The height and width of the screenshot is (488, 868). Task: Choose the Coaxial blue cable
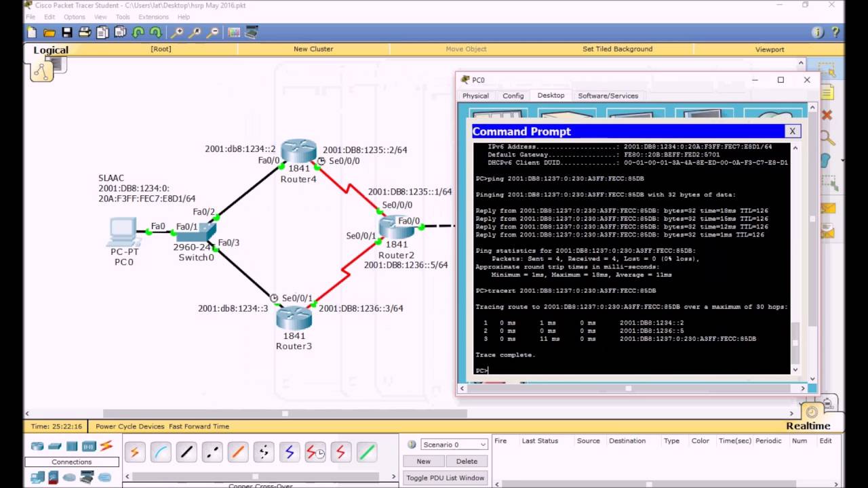[x=290, y=452]
